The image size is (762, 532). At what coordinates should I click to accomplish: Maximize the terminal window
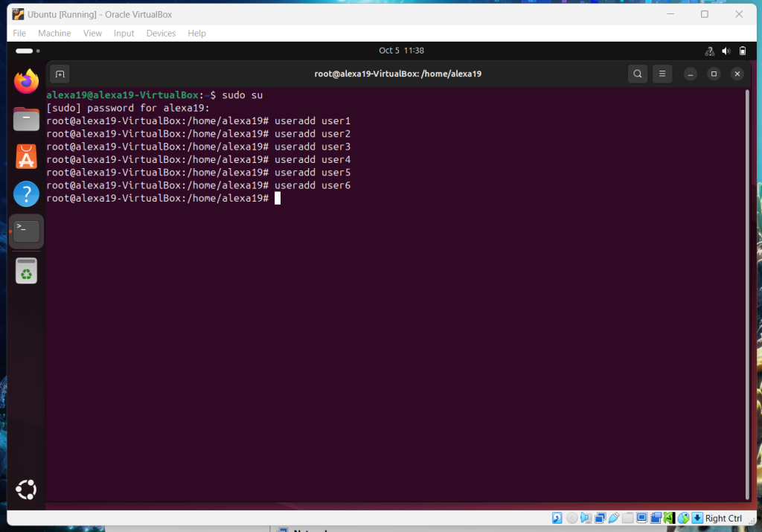click(714, 74)
